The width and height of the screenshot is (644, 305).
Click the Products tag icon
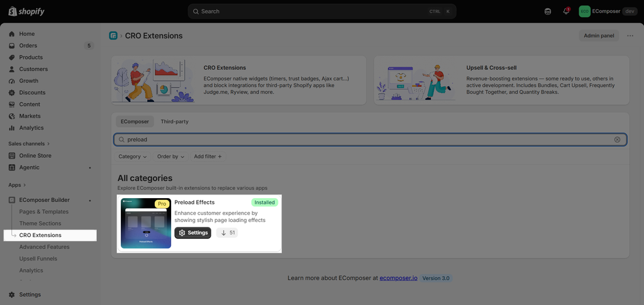12,57
